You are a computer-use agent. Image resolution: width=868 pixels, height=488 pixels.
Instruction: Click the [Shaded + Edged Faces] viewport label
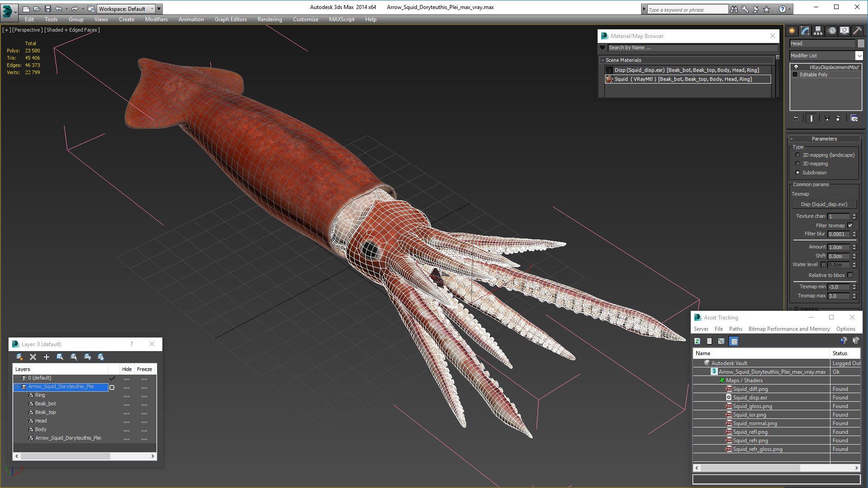72,30
